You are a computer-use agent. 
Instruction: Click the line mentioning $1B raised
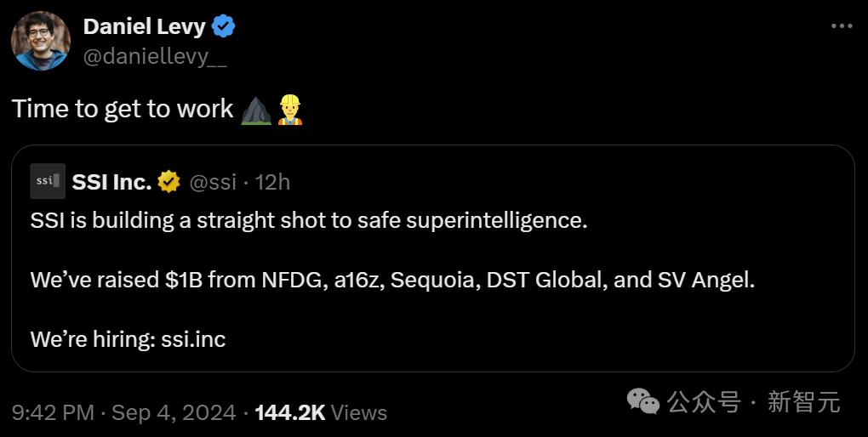click(391, 280)
